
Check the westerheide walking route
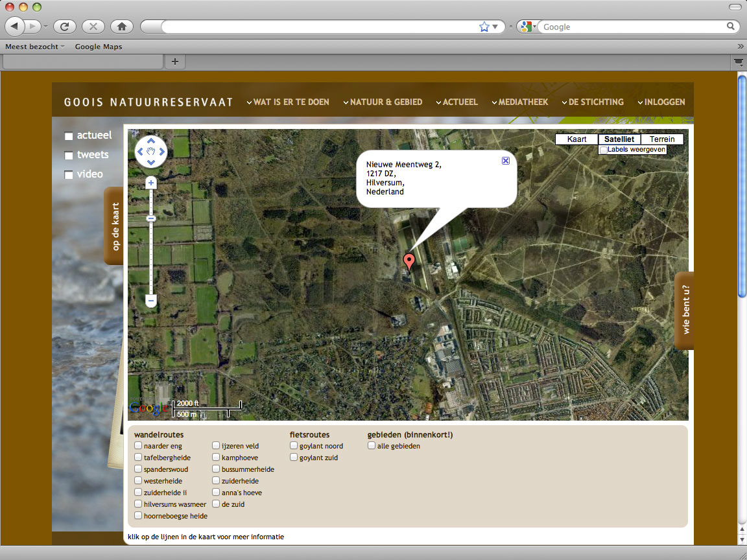pyautogui.click(x=138, y=480)
